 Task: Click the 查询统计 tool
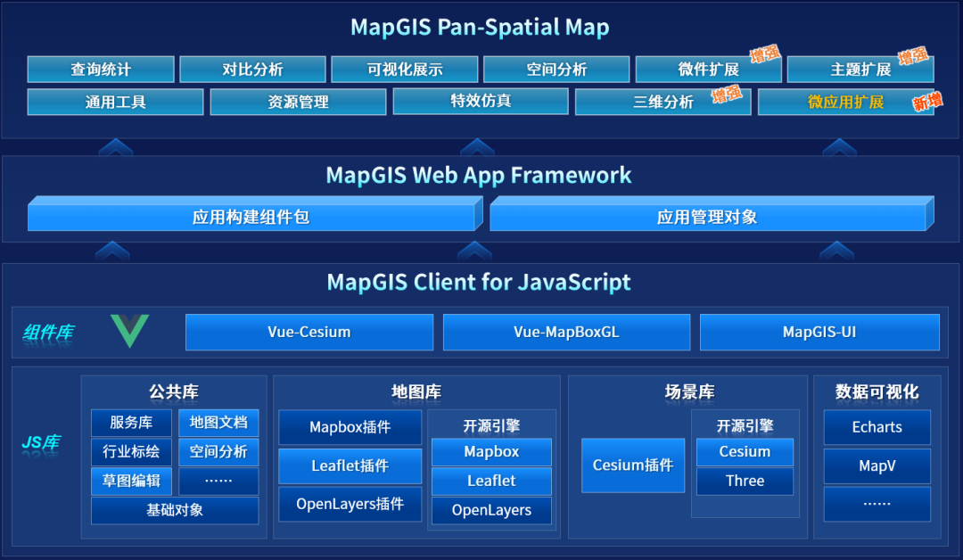pyautogui.click(x=100, y=69)
